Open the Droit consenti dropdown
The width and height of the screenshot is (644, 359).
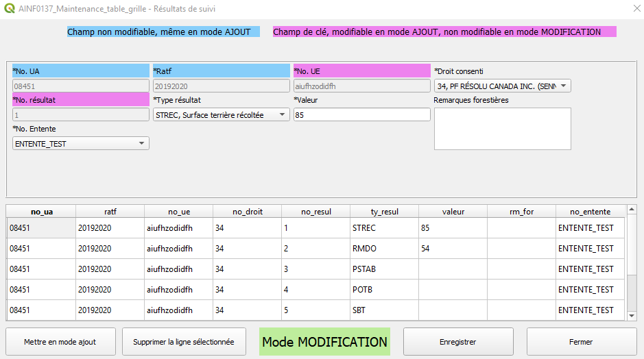[502, 86]
